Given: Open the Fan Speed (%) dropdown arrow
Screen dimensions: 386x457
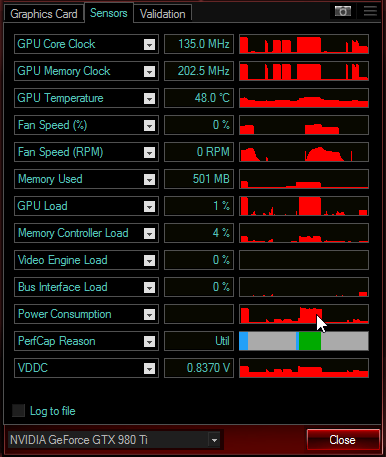Looking at the screenshot, I should [149, 125].
